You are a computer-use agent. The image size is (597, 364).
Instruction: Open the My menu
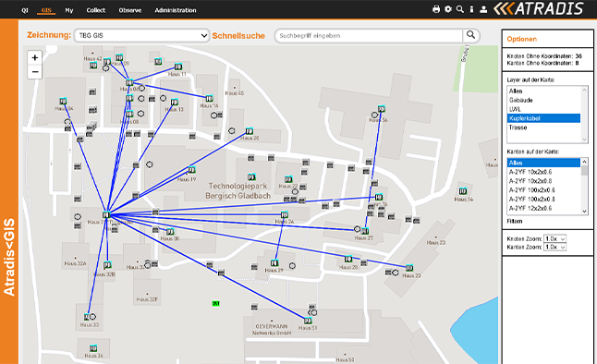(69, 10)
